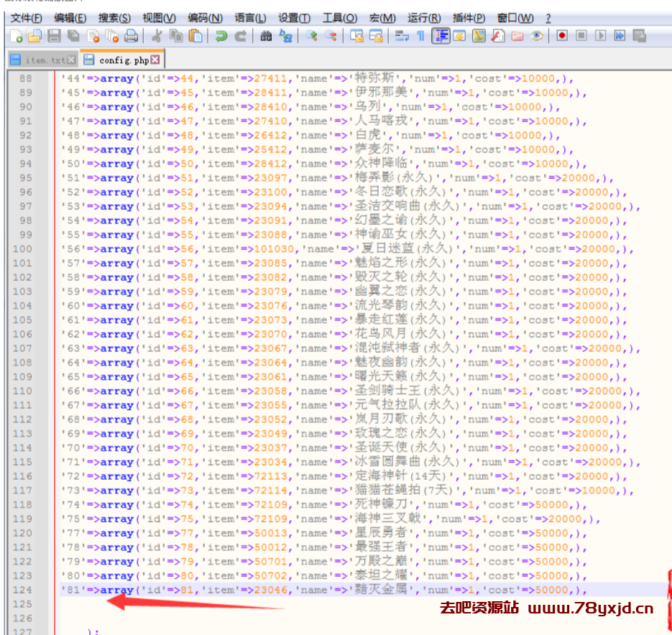The width and height of the screenshot is (672, 635).
Task: Click the name '死神镰刀' in the code
Action: click(x=381, y=504)
